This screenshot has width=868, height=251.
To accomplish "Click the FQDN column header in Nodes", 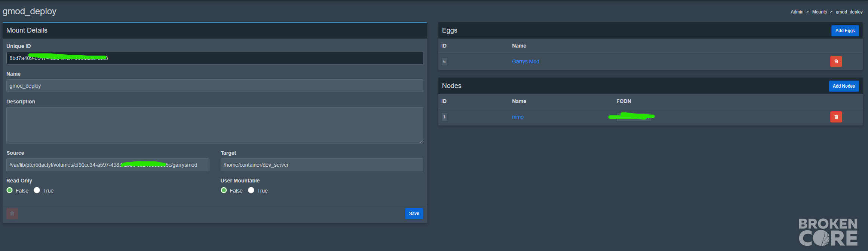I will point(623,101).
